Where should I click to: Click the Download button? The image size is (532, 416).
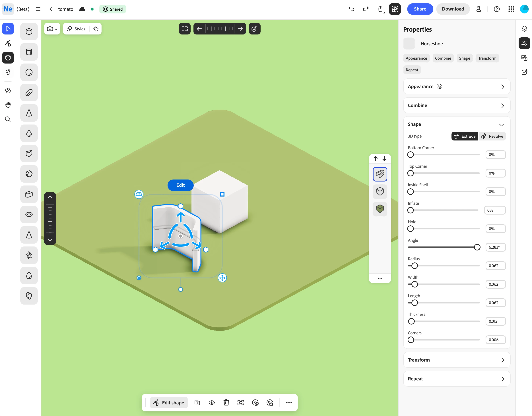pyautogui.click(x=453, y=9)
